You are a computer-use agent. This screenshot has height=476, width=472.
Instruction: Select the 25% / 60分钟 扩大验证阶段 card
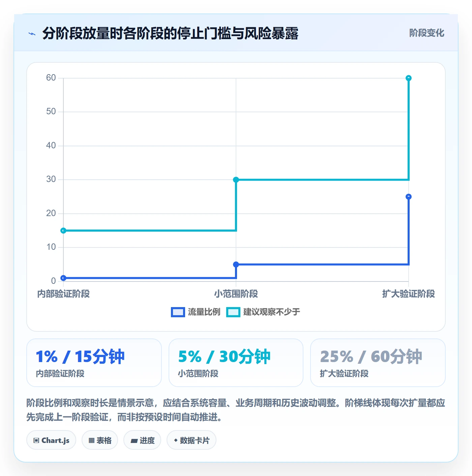[378, 363]
